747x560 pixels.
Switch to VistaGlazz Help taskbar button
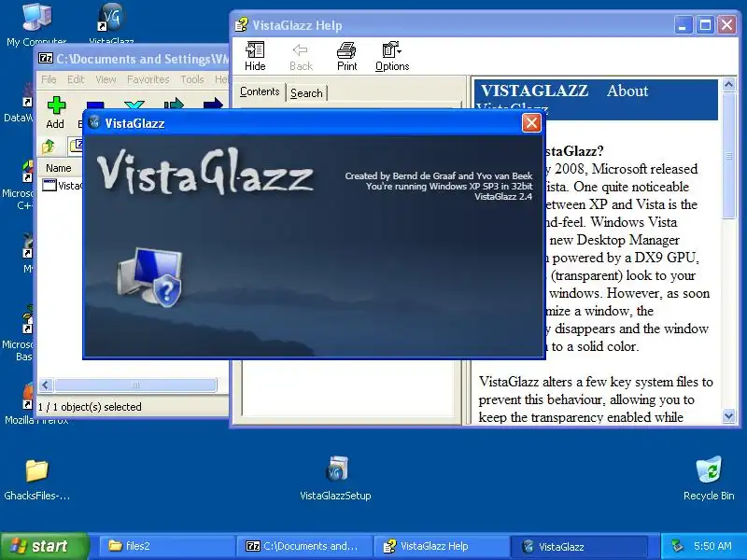pos(441,546)
